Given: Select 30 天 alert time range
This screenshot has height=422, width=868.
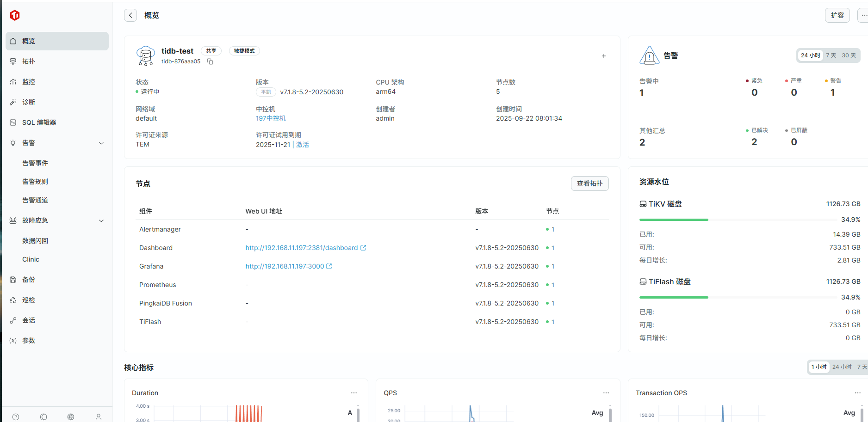Looking at the screenshot, I should (x=849, y=55).
